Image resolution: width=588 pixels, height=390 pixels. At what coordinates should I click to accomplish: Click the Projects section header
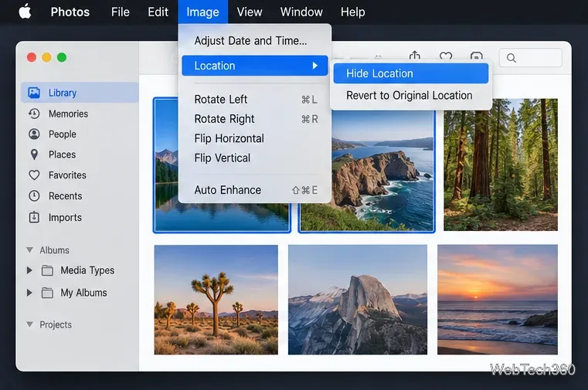tap(56, 324)
